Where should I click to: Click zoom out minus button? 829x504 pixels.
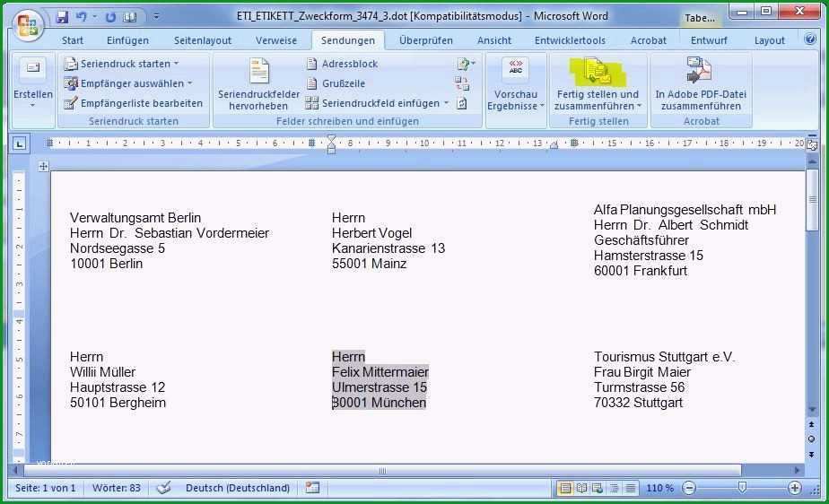(689, 488)
